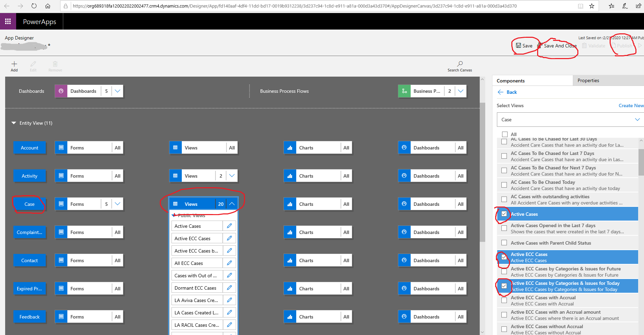
Task: Edit the All ECC Cases view pencil
Action: coord(229,263)
